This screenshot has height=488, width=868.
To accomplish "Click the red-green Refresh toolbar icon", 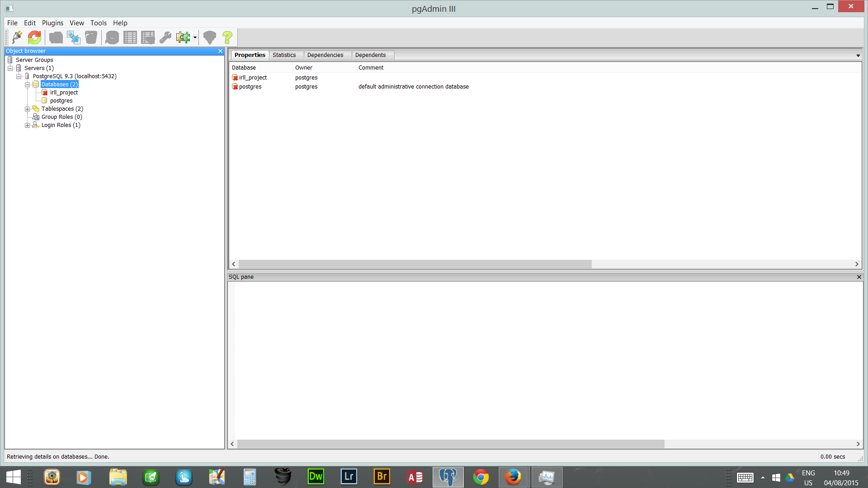I will [34, 38].
